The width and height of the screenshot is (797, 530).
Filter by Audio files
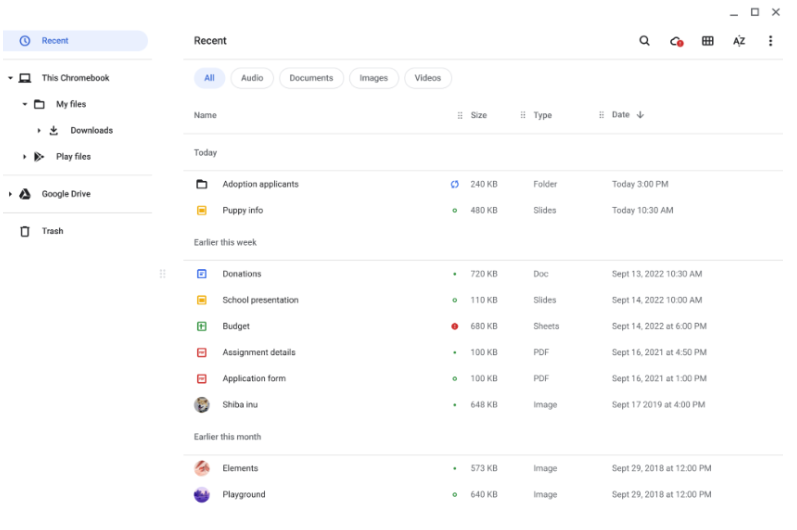(x=252, y=78)
